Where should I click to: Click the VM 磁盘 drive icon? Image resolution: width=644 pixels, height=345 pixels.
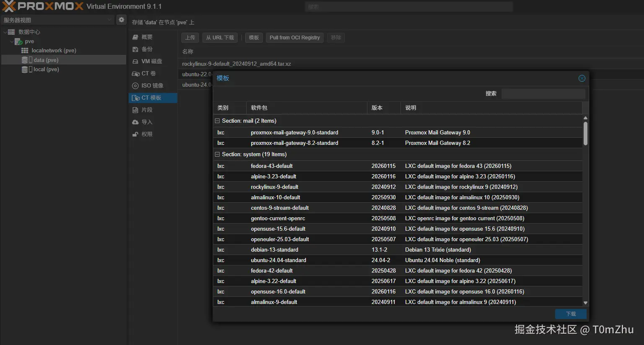pyautogui.click(x=135, y=62)
